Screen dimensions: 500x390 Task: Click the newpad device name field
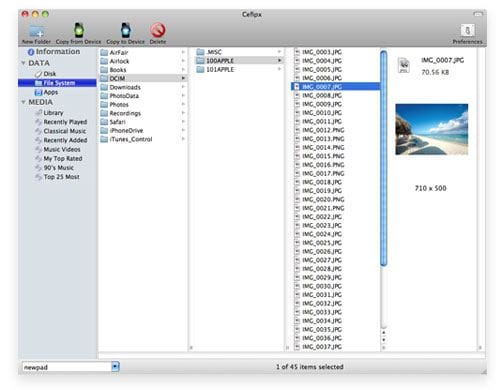(67, 367)
